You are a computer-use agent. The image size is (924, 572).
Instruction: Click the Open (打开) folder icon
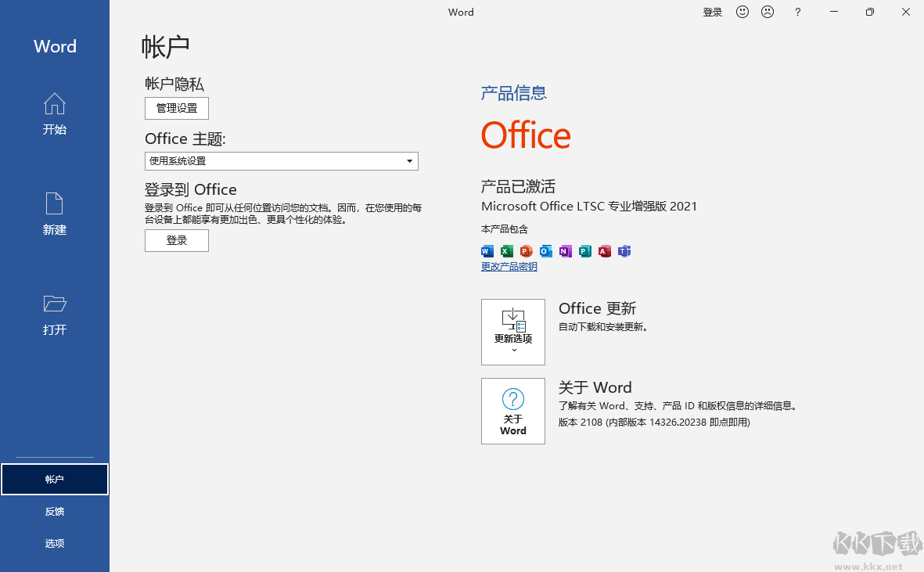(x=55, y=304)
